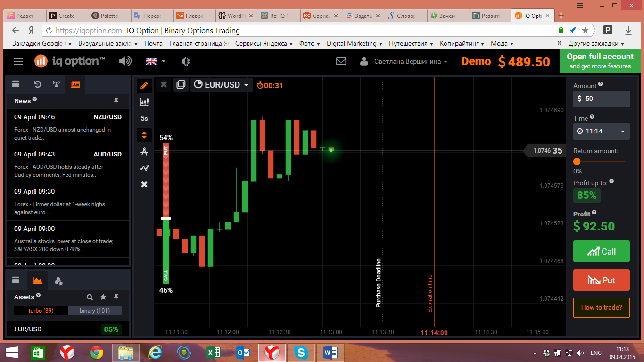Close the EUR/USD chart with grey X
The image size is (644, 362).
tap(164, 85)
